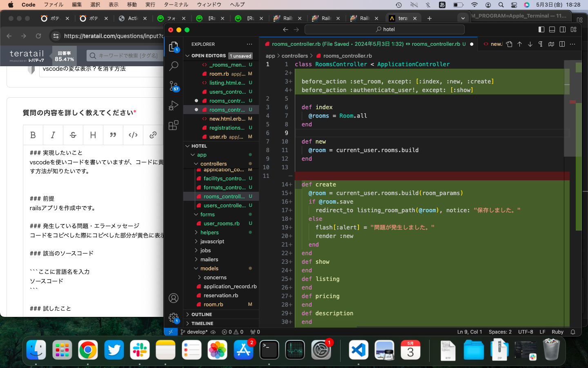Image resolution: width=588 pixels, height=368 pixels.
Task: Switch to the Acti Chrome tab
Action: (133, 18)
